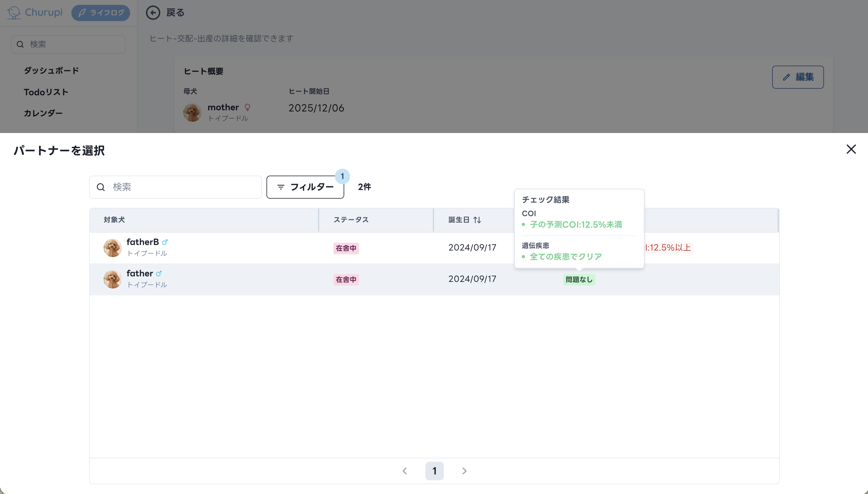Image resolution: width=868 pixels, height=494 pixels.
Task: Click male symbol next to fatherB
Action: [x=165, y=242]
